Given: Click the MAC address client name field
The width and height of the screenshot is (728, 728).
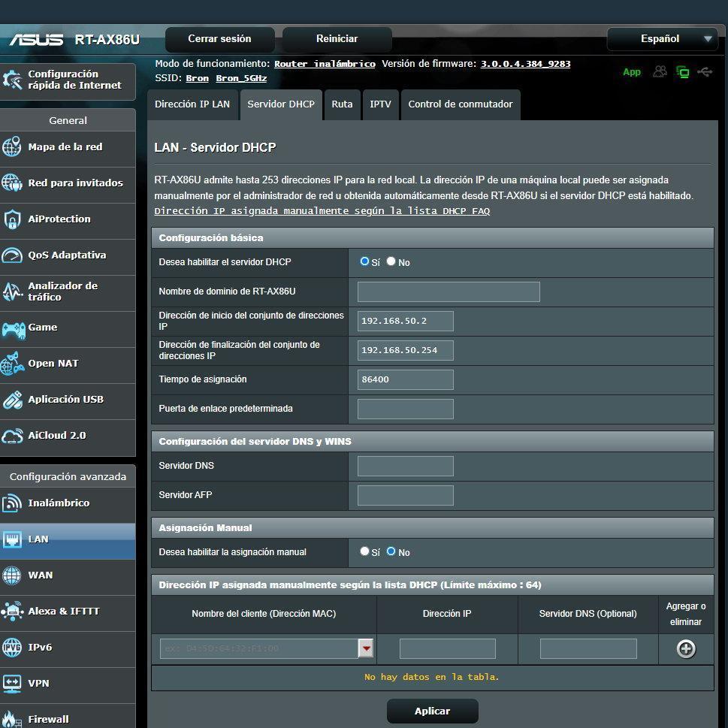Looking at the screenshot, I should (259, 648).
